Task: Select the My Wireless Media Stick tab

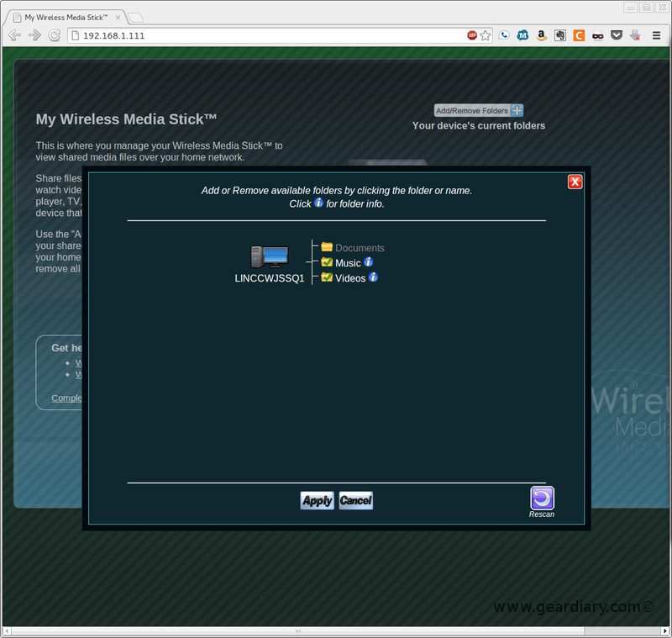Action: pyautogui.click(x=65, y=18)
